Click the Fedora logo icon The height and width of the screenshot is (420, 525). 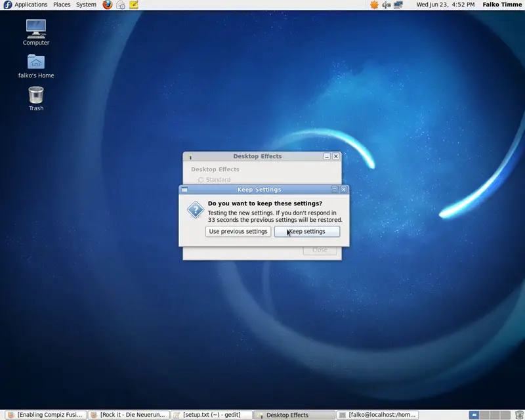coord(7,5)
